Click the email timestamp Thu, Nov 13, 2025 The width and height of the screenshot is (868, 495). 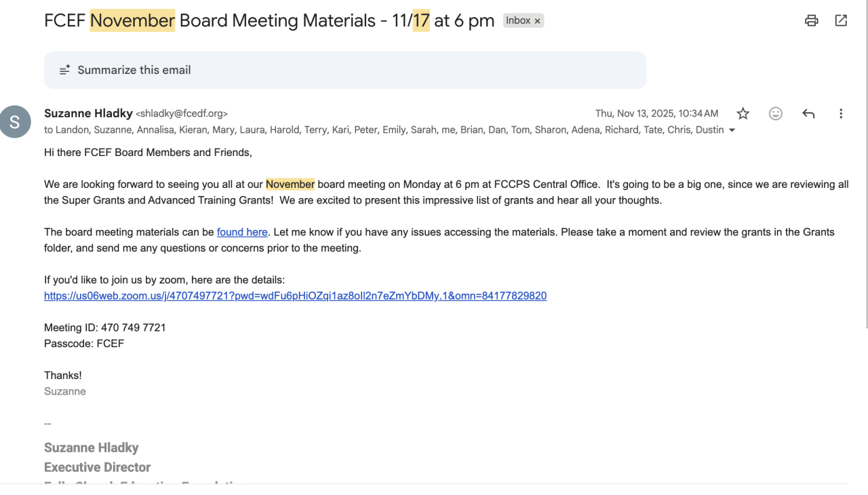pos(656,114)
